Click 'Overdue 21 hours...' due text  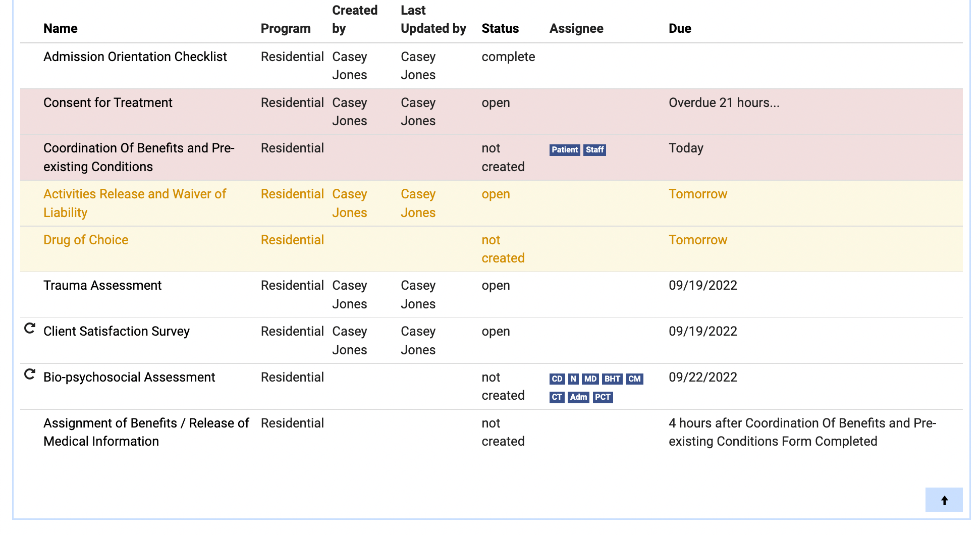(x=724, y=102)
